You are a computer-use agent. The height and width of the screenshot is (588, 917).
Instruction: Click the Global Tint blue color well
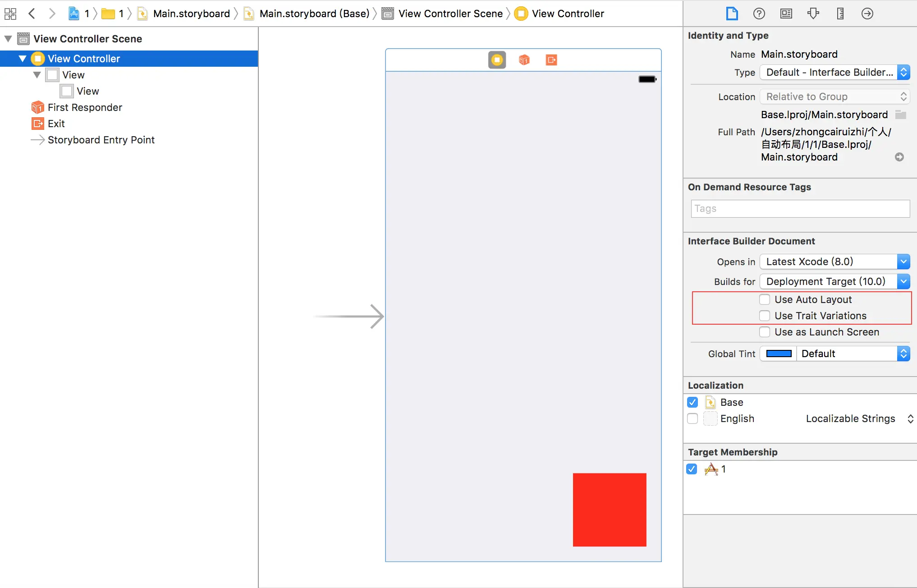[x=779, y=354]
